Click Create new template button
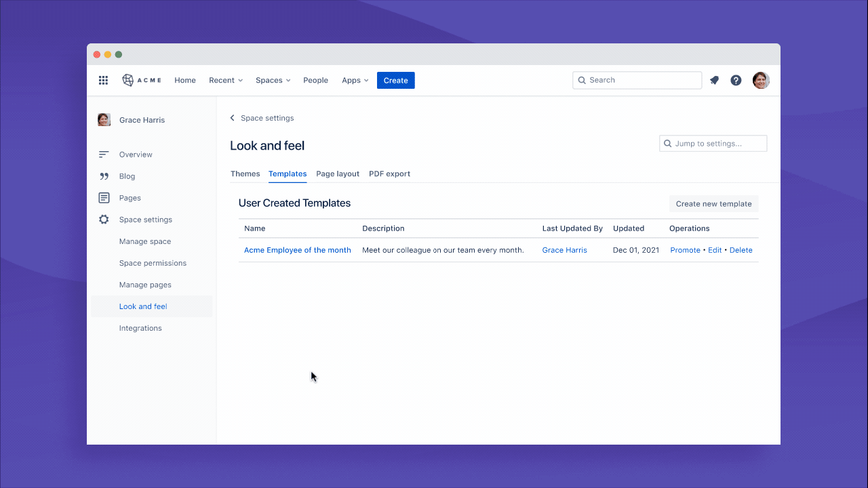Viewport: 868px width, 488px height. point(713,203)
